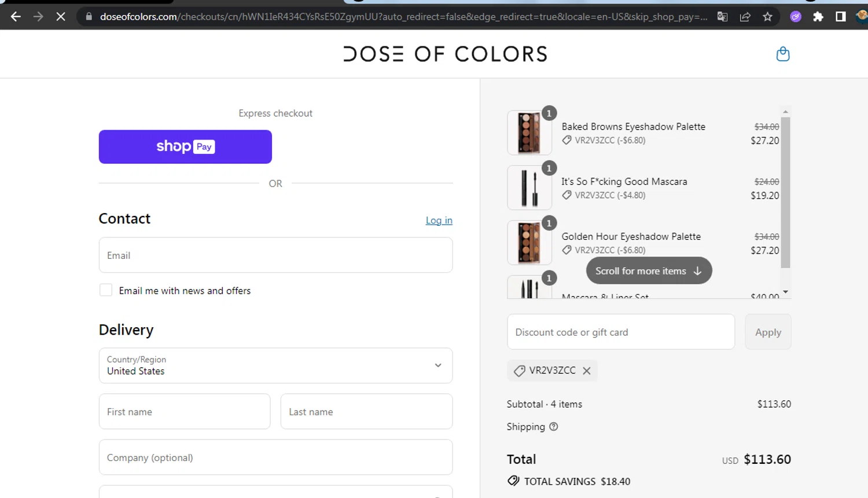Click the Golden Hour Eyeshadow Palette title

(631, 236)
